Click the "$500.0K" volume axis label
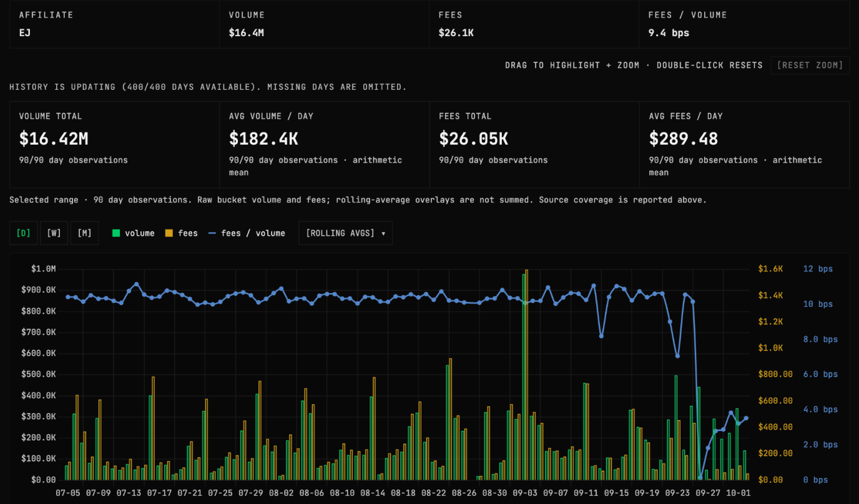 tap(39, 374)
